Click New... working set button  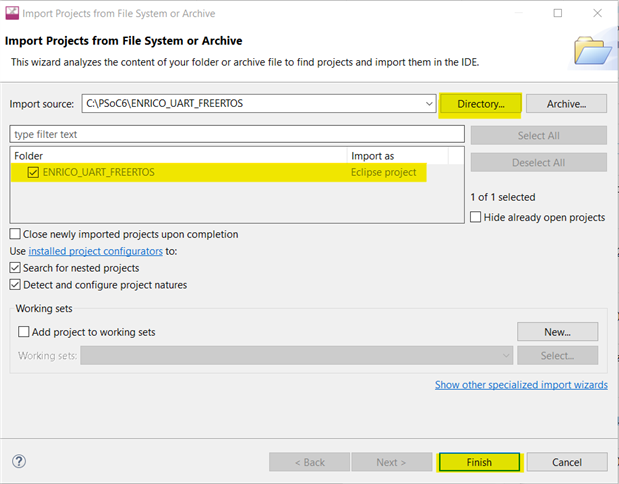pyautogui.click(x=557, y=332)
